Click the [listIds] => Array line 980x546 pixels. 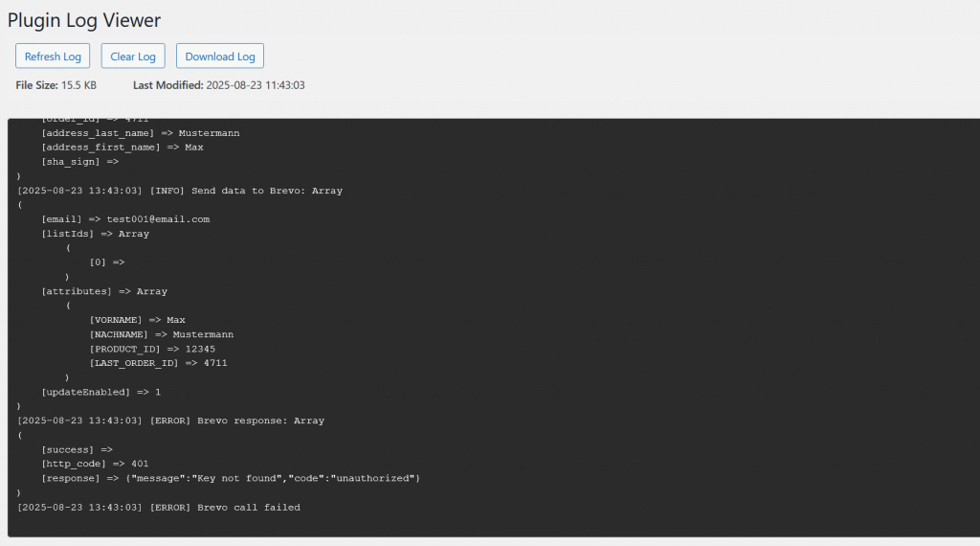click(95, 234)
